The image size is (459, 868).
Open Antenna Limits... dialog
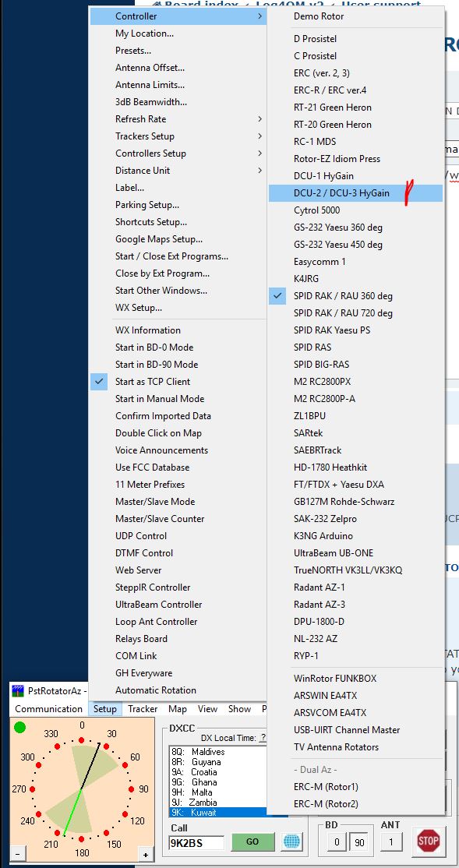coord(178,85)
